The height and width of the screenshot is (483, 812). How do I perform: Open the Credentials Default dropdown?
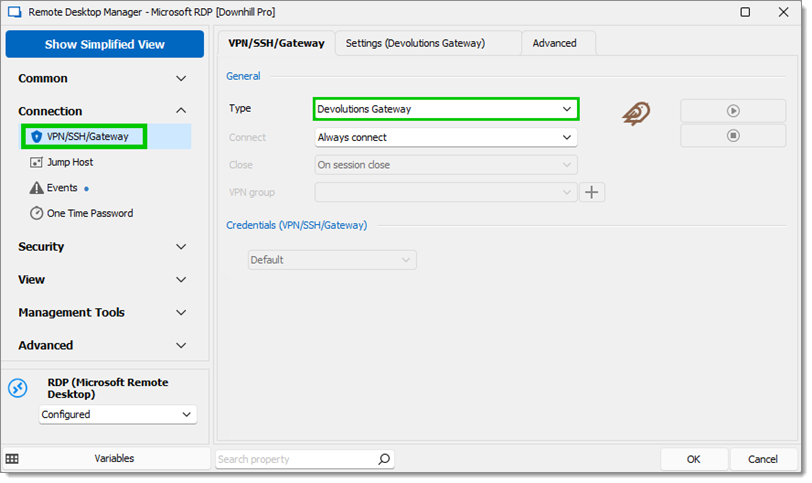(x=332, y=260)
